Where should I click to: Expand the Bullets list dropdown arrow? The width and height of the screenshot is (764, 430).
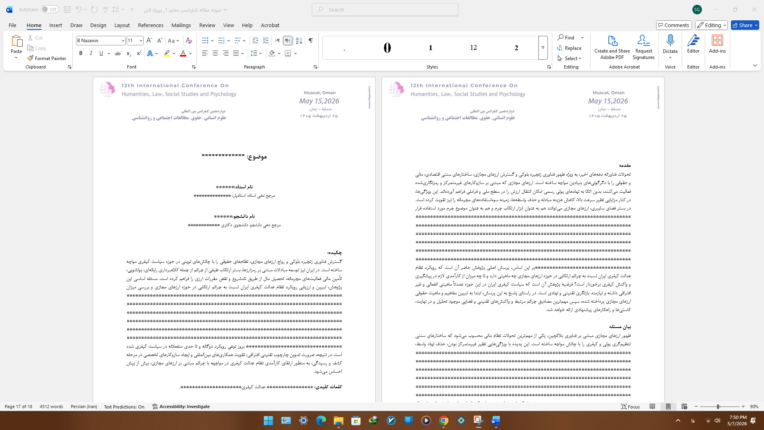coord(212,40)
